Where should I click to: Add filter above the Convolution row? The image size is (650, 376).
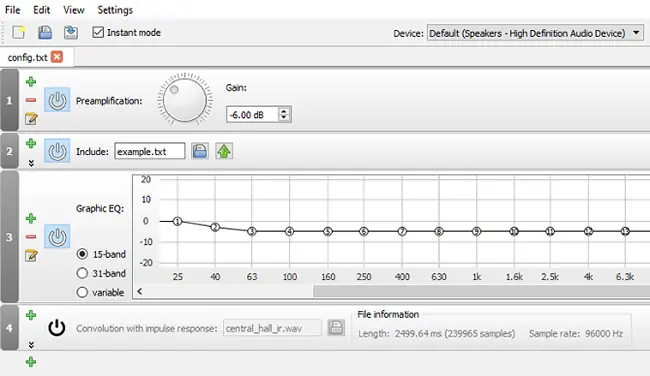(31, 315)
